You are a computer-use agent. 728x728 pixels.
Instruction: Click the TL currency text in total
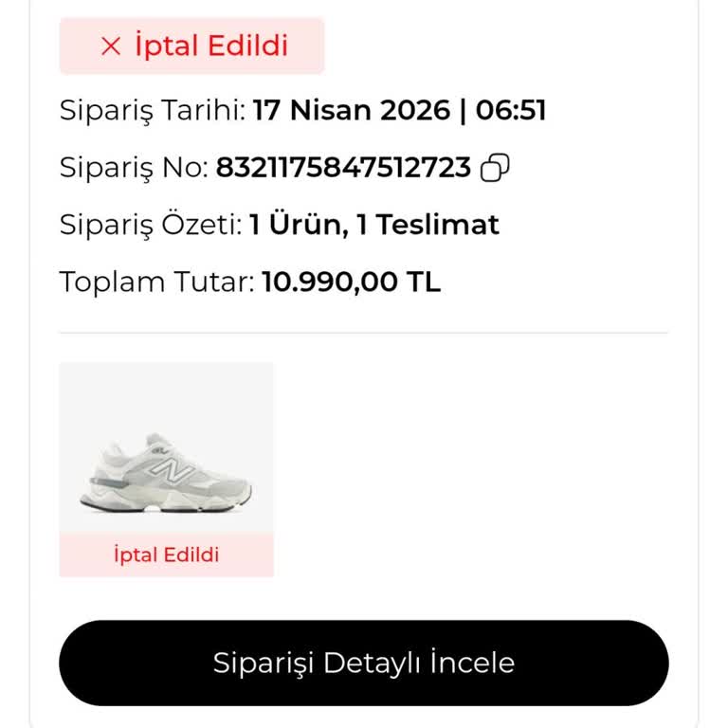pos(424,282)
